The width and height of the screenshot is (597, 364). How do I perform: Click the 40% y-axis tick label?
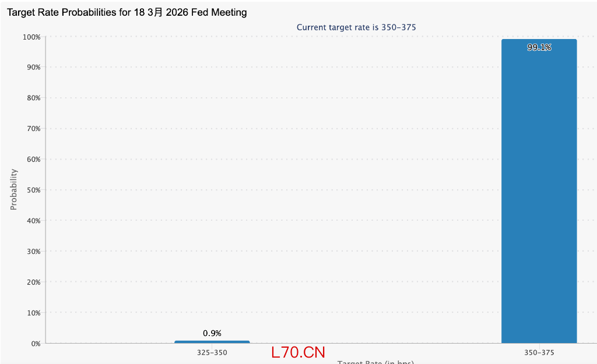(33, 221)
